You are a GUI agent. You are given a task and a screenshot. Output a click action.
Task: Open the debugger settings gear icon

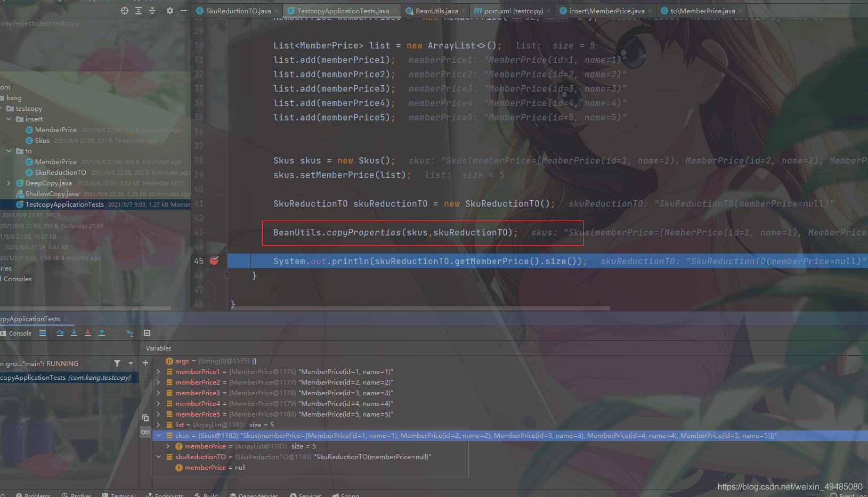tap(169, 10)
